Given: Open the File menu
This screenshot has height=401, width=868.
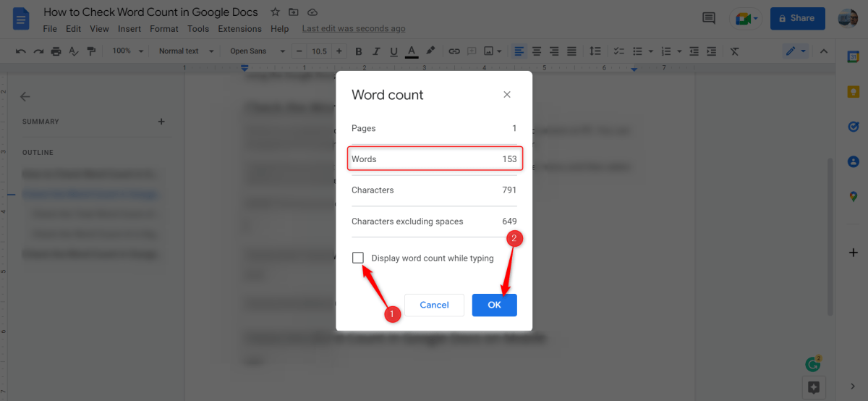Looking at the screenshot, I should pyautogui.click(x=50, y=29).
